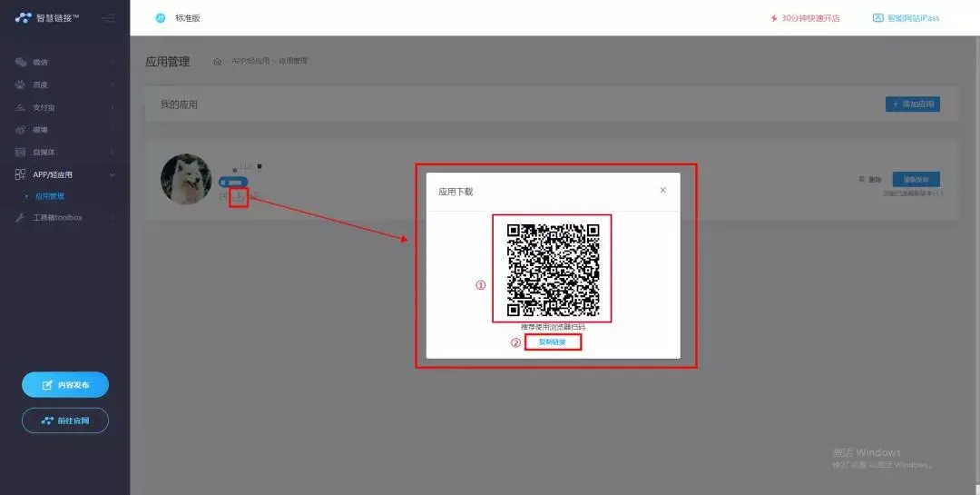Open the 支付宝 sidebar menu item
This screenshot has width=980, height=495.
(64, 108)
